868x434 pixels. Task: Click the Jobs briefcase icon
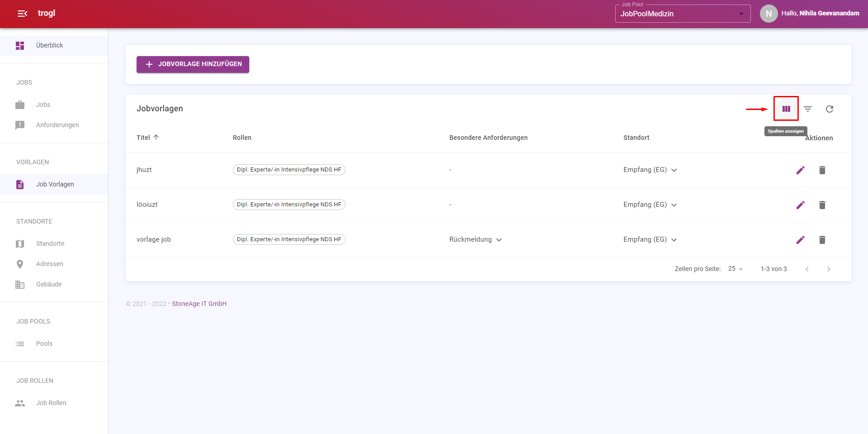coord(20,105)
